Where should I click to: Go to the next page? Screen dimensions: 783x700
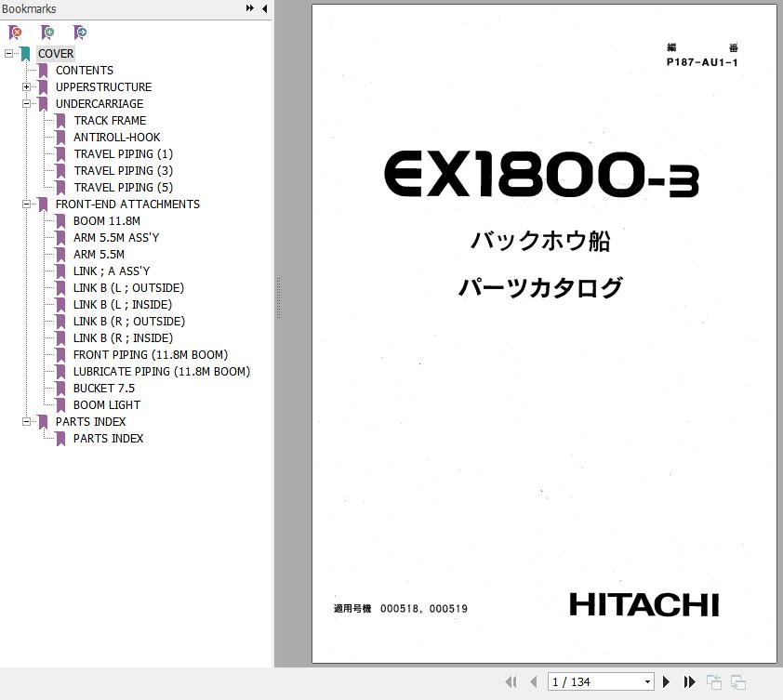(666, 682)
